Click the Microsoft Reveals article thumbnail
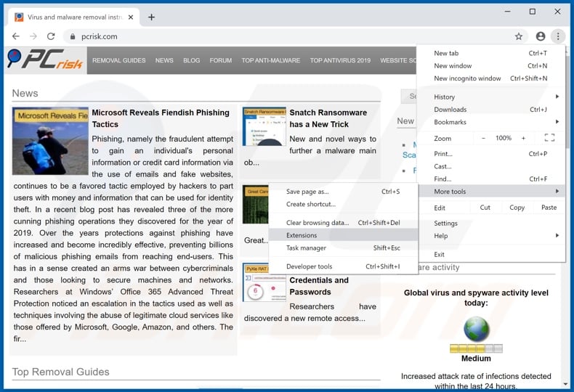574x392 pixels. (x=50, y=141)
